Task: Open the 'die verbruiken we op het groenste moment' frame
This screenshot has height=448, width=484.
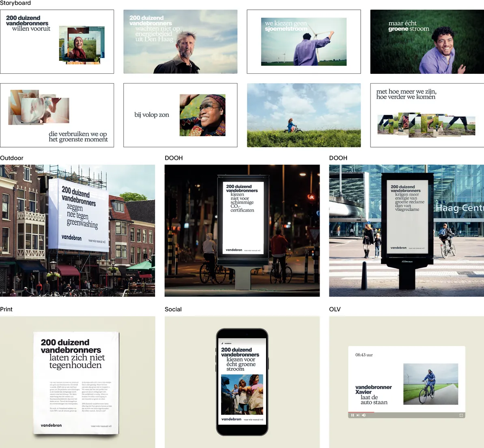Action: [57, 115]
